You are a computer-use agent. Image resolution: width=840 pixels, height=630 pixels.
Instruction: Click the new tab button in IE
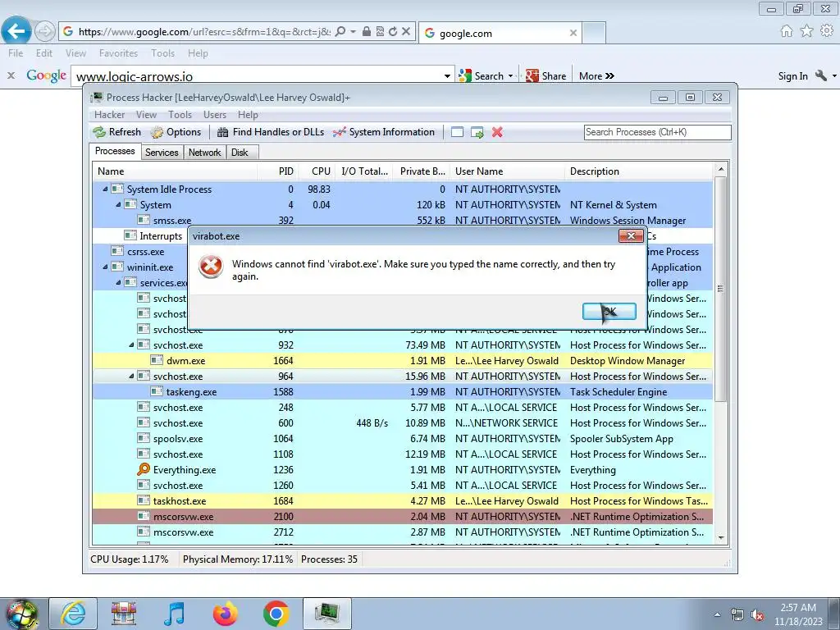pos(594,33)
